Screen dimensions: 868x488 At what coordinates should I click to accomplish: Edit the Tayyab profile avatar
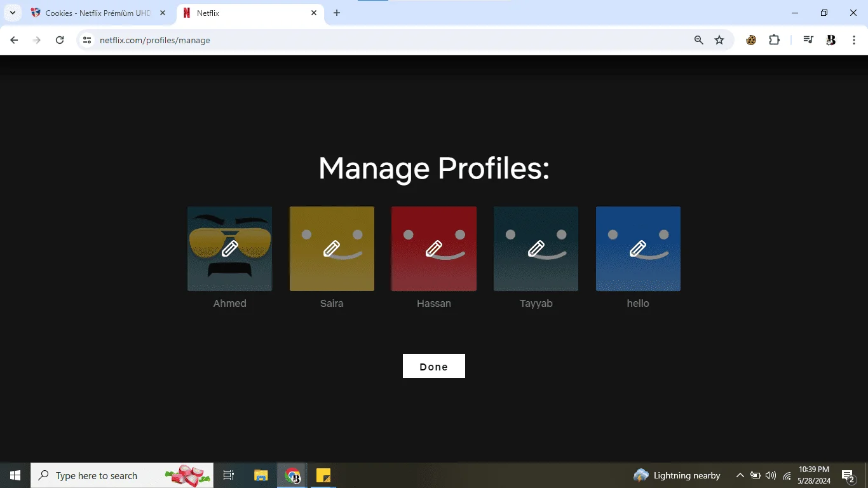[x=536, y=248]
